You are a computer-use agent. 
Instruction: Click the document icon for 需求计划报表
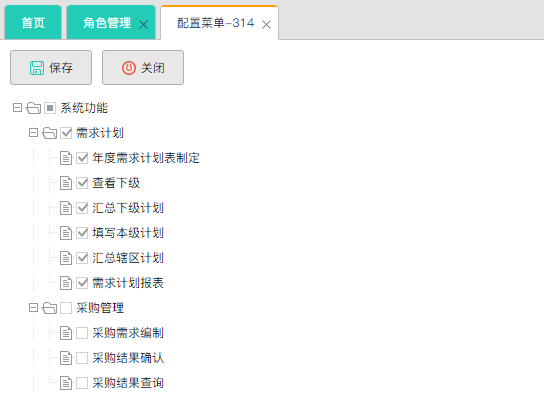point(66,283)
